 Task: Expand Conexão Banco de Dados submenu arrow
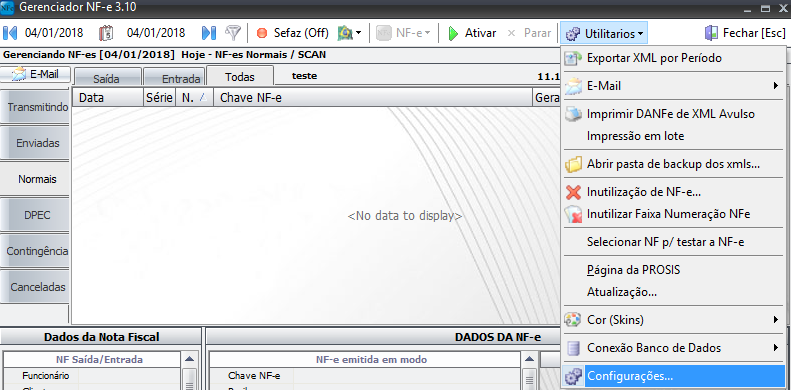[x=776, y=348]
